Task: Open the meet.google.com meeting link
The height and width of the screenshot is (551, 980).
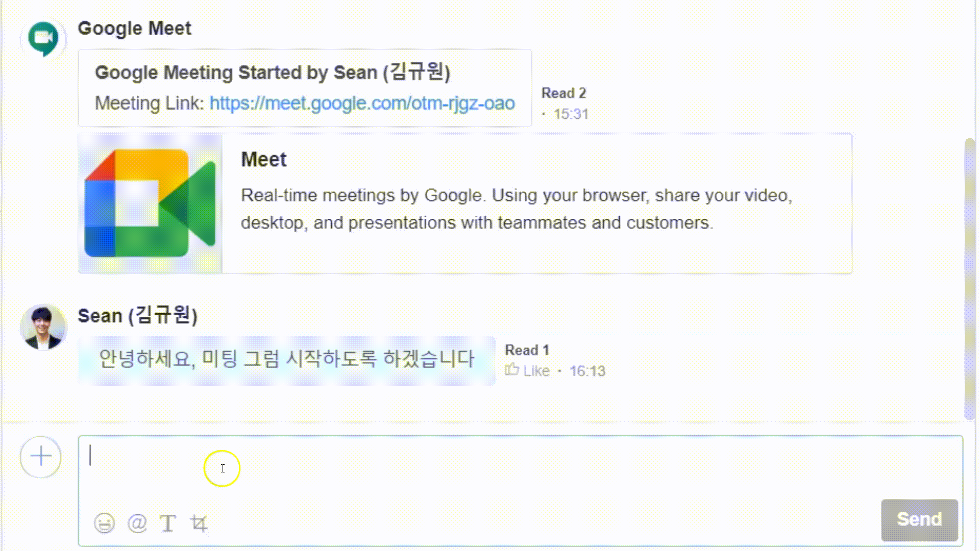Action: (x=362, y=103)
